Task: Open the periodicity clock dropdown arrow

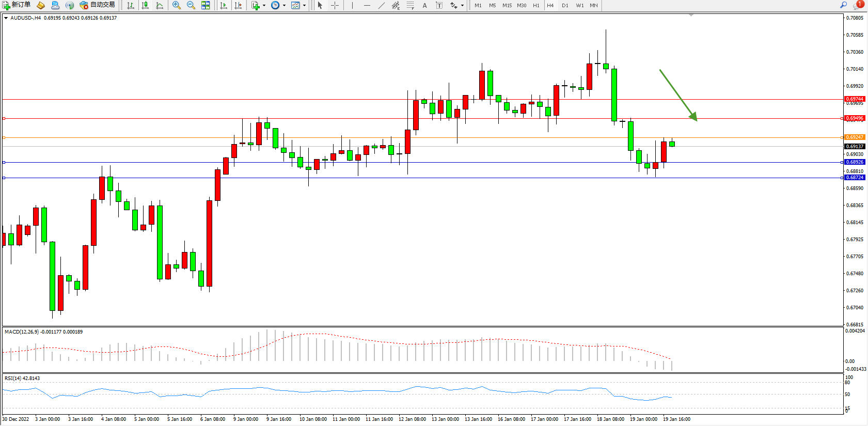Action: 284,5
